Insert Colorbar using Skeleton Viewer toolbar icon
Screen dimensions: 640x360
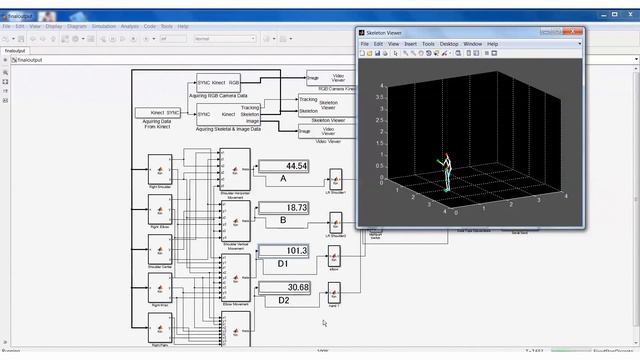click(x=469, y=53)
